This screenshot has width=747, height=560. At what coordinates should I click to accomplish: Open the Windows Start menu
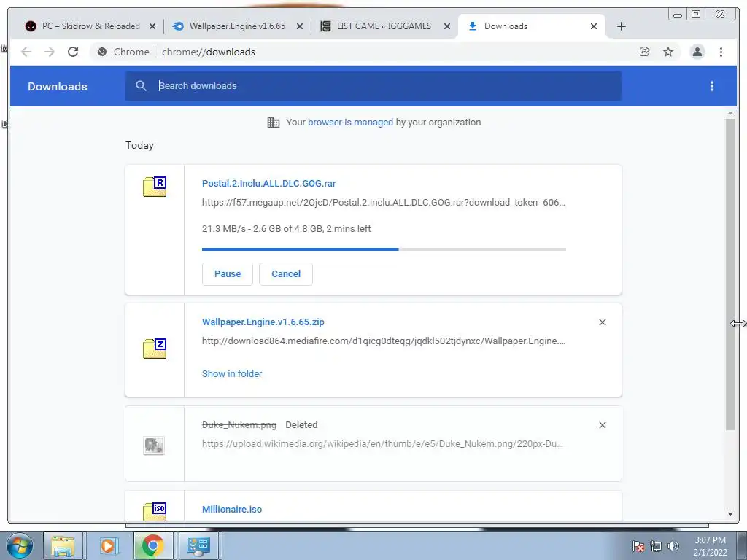tap(19, 546)
